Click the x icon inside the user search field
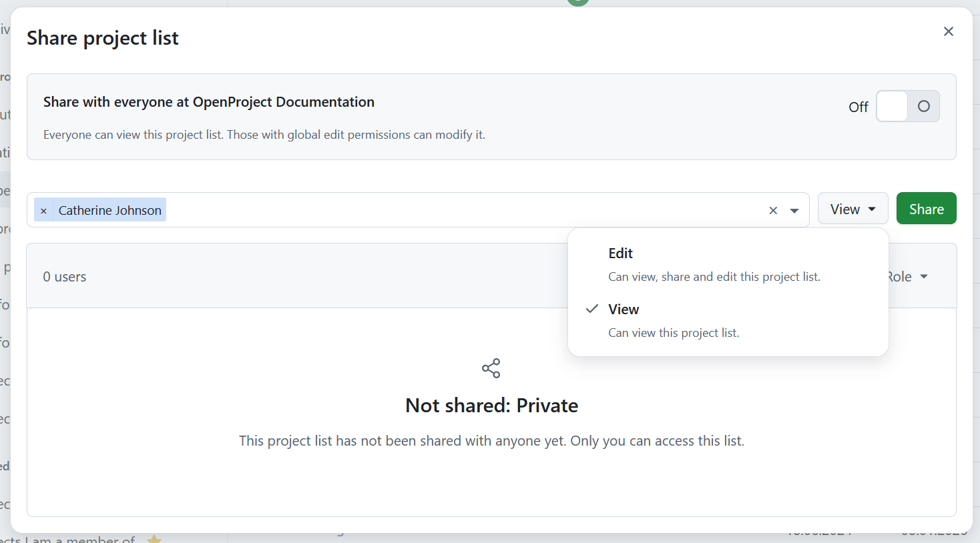Screen dimensions: 980x543 coord(773,209)
